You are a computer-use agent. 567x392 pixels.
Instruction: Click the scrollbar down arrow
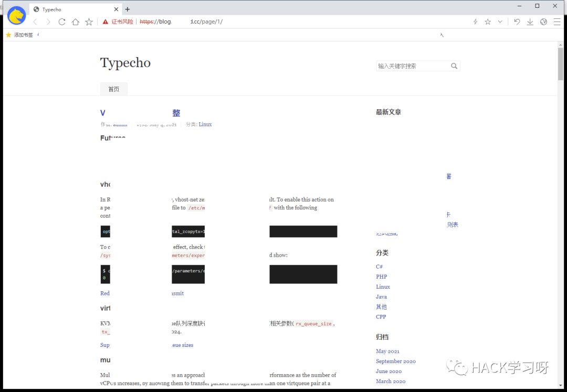click(x=561, y=386)
